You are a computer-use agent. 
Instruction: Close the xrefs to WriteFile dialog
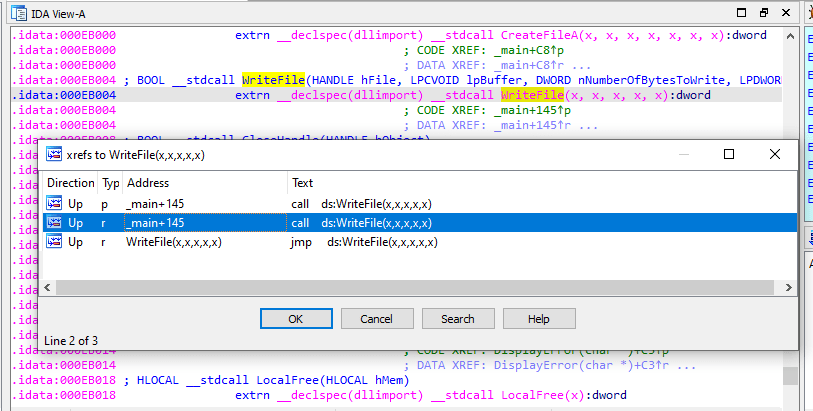(x=774, y=155)
